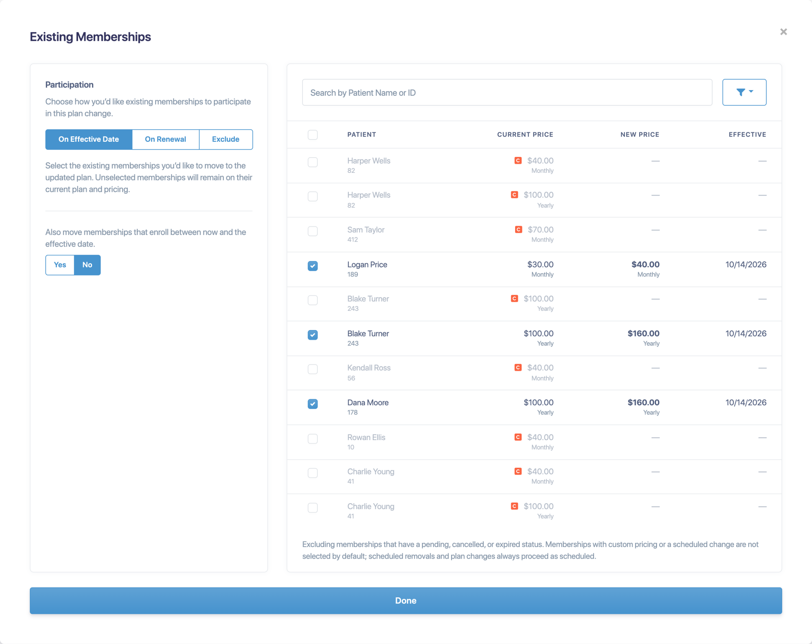Image resolution: width=812 pixels, height=644 pixels.
Task: Click custom pricing icon for Rowan Ellis
Action: pos(518,437)
